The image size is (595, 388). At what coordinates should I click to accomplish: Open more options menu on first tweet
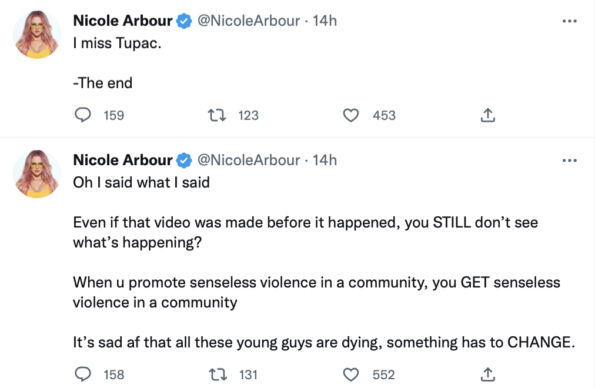569,21
